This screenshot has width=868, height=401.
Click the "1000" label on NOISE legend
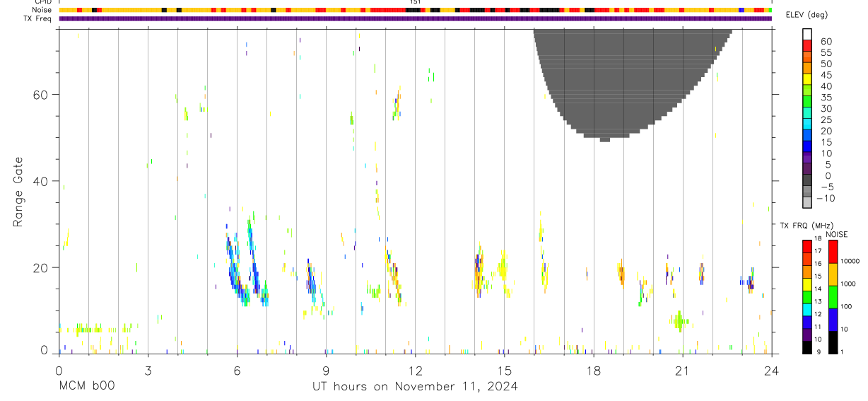pos(849,284)
